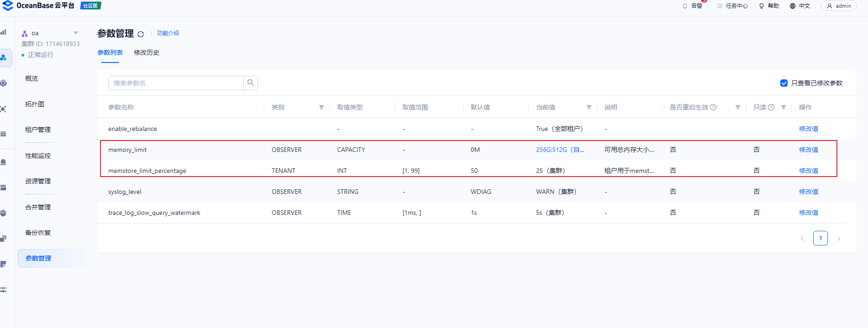Expand the oa cluster selector dropdown
The image size is (868, 328).
tap(76, 33)
